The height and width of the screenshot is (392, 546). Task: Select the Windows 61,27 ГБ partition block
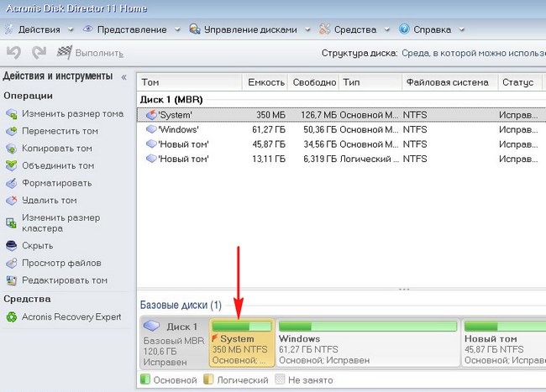click(368, 343)
